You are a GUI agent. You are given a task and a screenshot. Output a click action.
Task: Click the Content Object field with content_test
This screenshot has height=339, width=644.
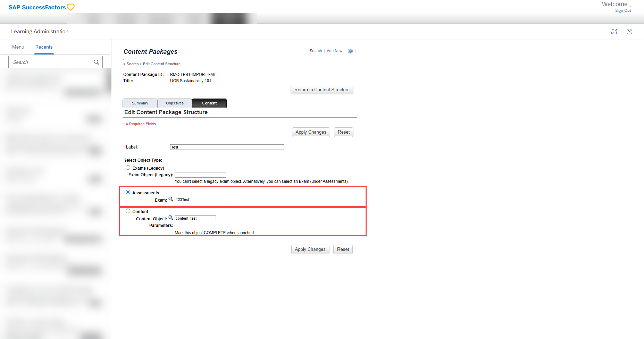tap(195, 218)
